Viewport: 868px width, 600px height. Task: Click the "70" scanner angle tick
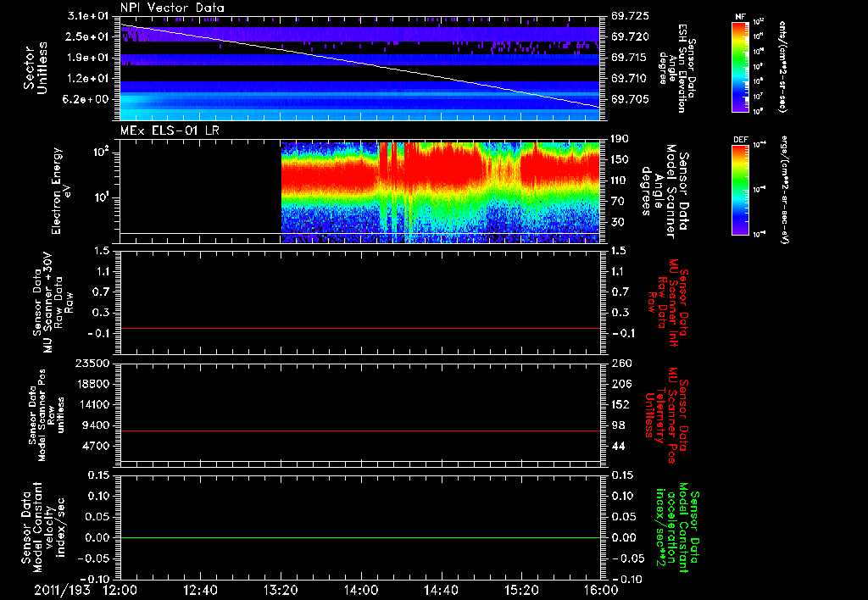(x=617, y=201)
